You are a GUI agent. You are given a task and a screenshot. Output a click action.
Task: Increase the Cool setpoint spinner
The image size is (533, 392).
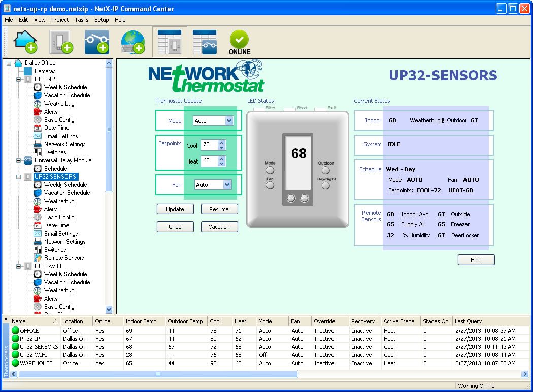click(x=222, y=143)
